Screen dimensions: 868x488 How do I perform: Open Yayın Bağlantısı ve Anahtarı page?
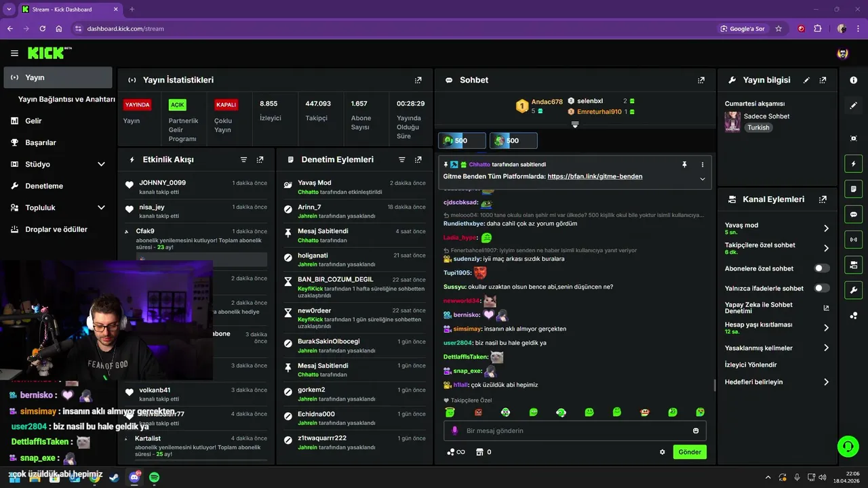[66, 99]
